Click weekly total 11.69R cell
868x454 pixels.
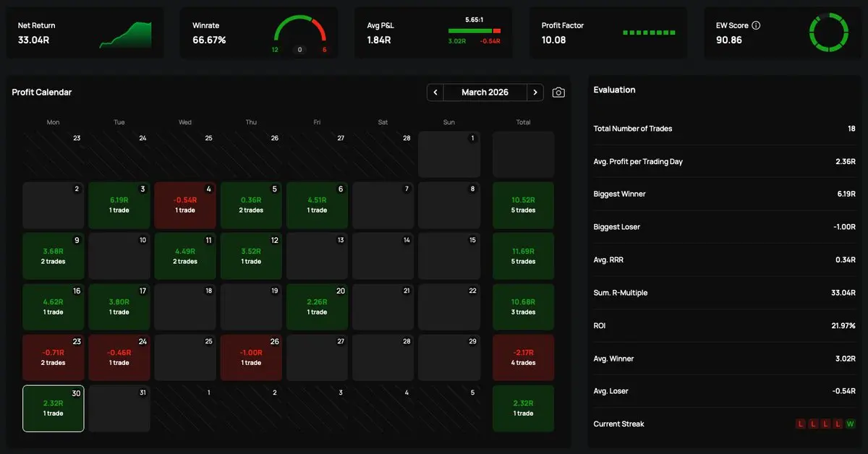point(524,256)
